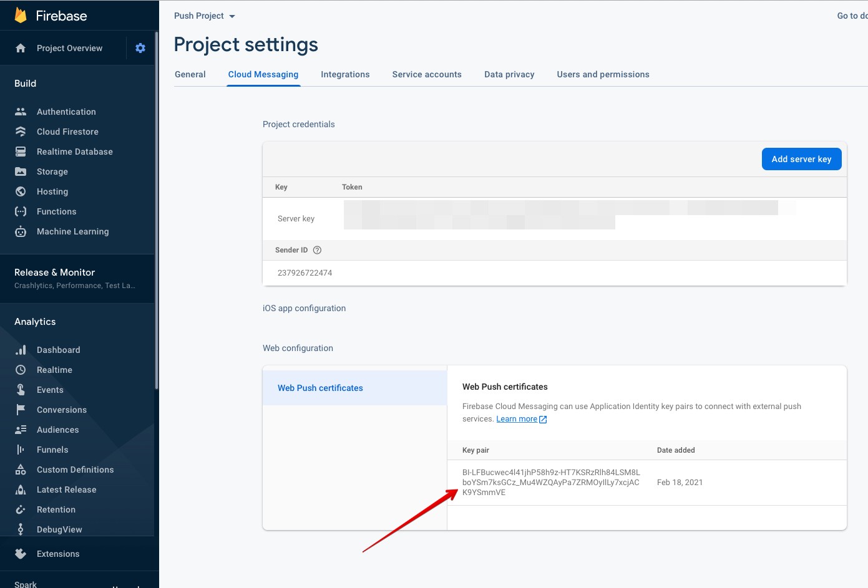868x588 pixels.
Task: Click the Hosting globe icon
Action: (x=21, y=191)
